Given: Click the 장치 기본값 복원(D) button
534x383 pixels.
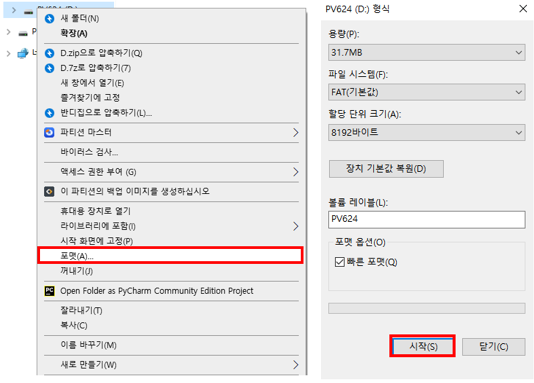Looking at the screenshot, I should [x=386, y=169].
